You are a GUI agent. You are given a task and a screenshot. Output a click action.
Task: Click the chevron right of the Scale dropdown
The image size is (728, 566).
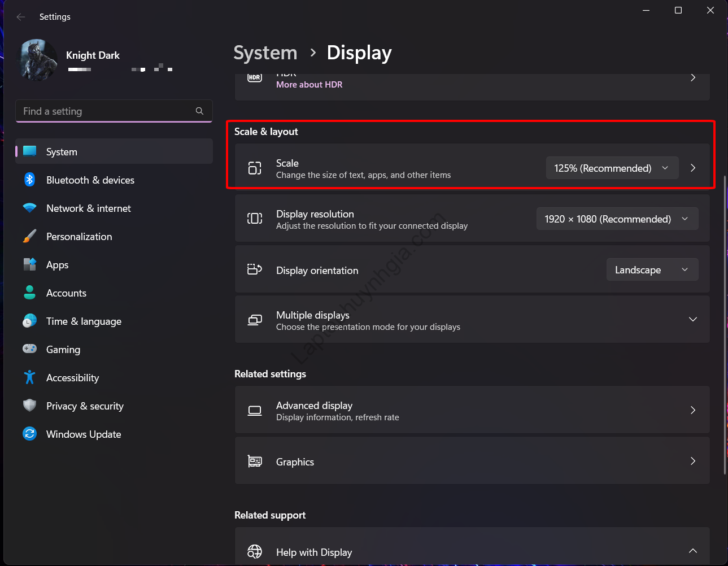pyautogui.click(x=693, y=168)
